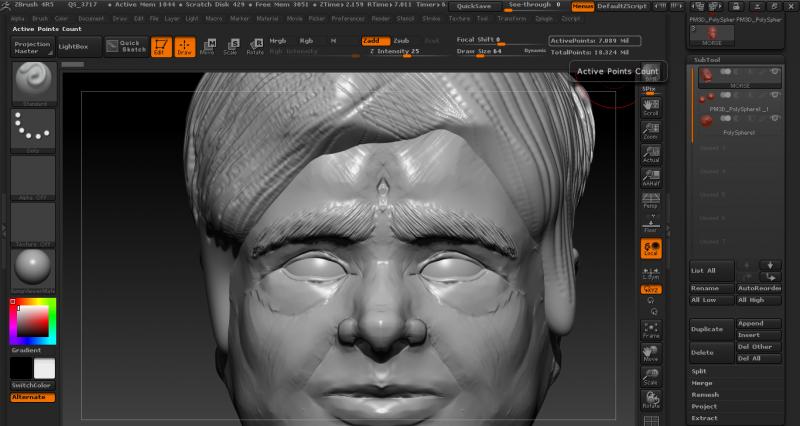Click the AAHalf antialiased half-size icon
This screenshot has width=800, height=426.
[651, 177]
